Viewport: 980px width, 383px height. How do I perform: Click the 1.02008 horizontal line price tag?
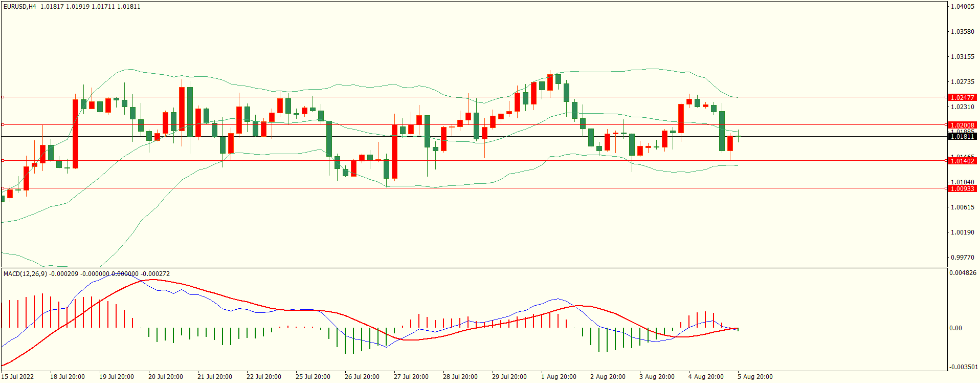coord(962,125)
